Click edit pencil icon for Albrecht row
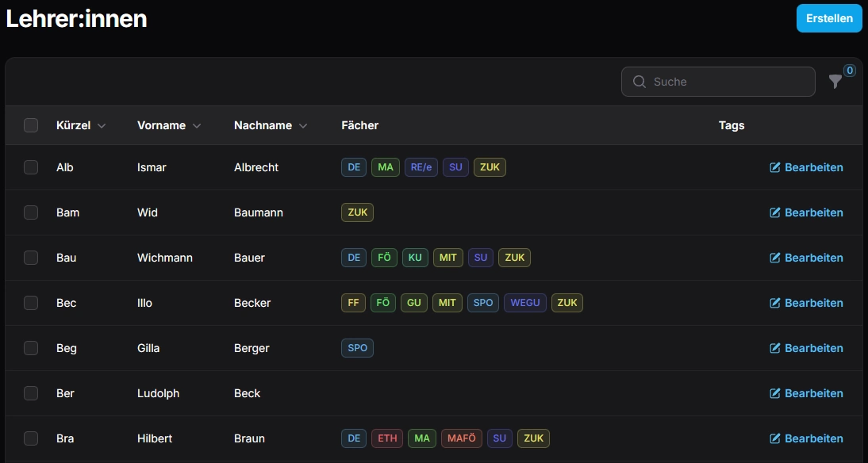Screen dimensions: 868x463 [x=775, y=167]
